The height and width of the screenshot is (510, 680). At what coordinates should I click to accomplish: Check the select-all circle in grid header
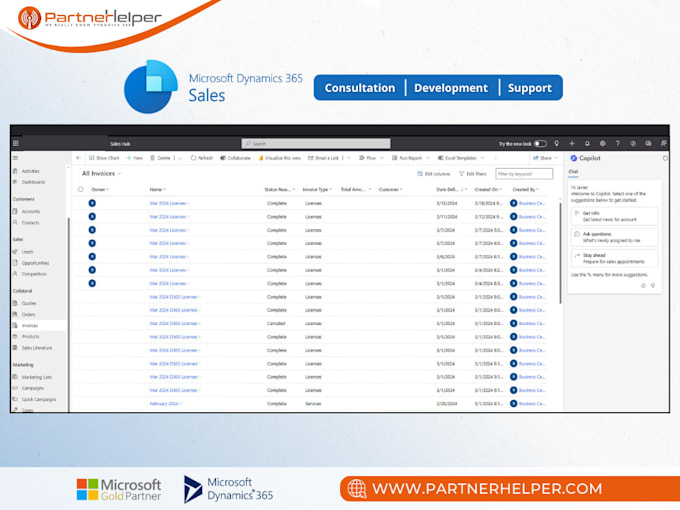tap(81, 190)
